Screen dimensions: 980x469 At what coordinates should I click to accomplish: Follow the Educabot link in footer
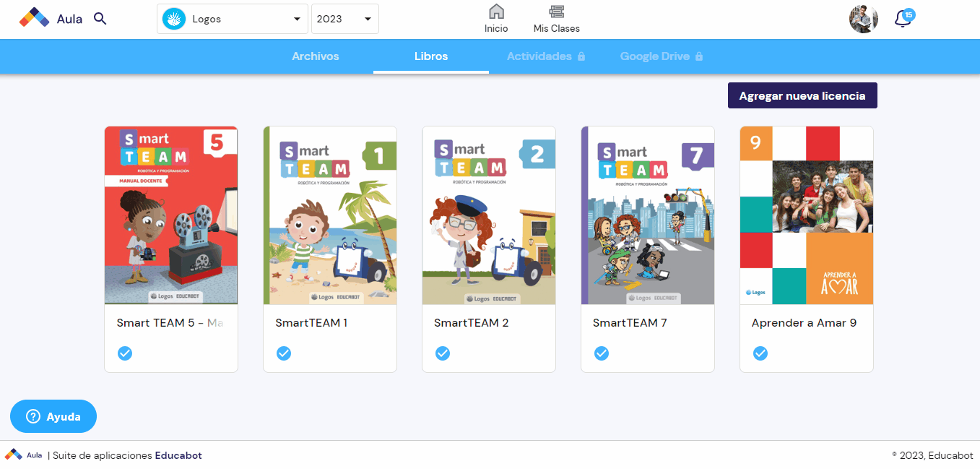pyautogui.click(x=178, y=455)
